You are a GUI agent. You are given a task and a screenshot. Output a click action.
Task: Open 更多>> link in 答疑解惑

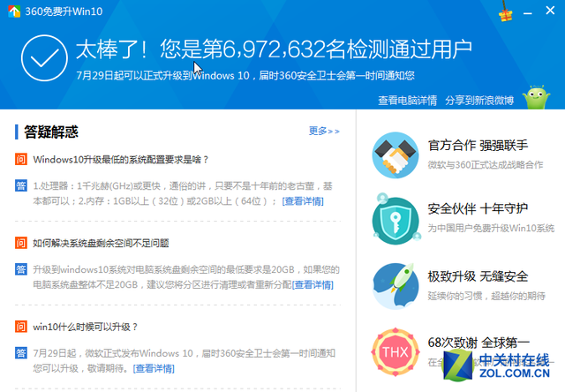point(324,132)
